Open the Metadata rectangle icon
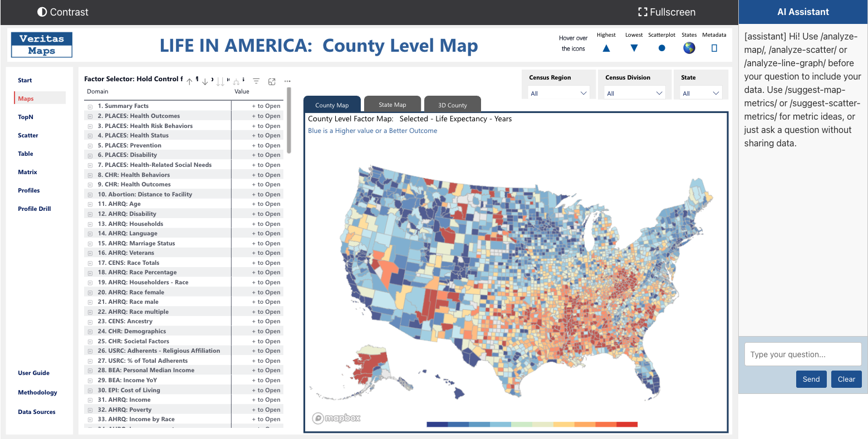868x439 pixels. click(714, 48)
